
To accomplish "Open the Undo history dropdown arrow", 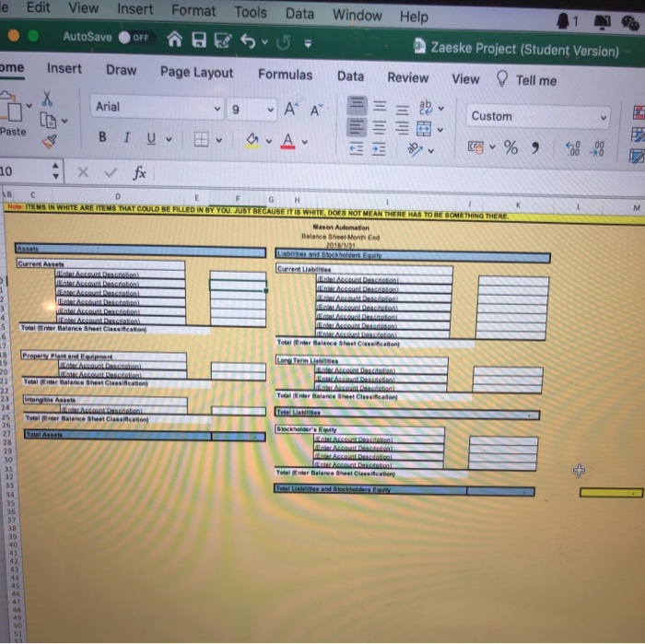I will pos(265,42).
